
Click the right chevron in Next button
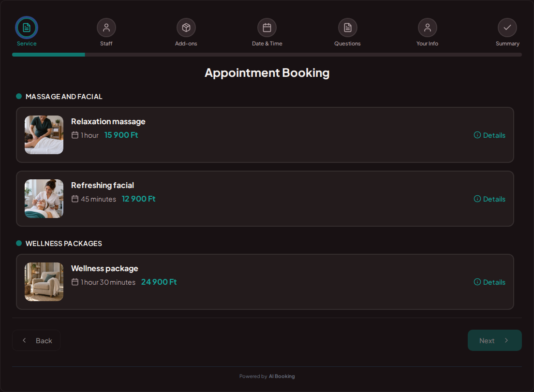(x=506, y=340)
